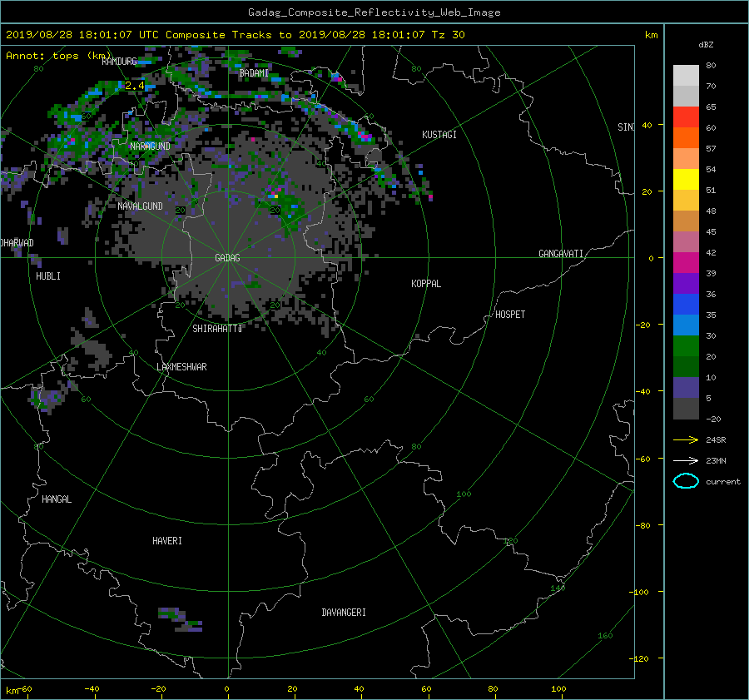Click the GADAG radar center label
The image size is (749, 700).
point(227,258)
